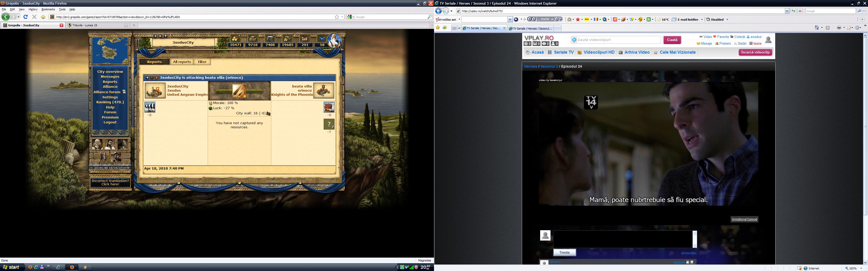The width and height of the screenshot is (868, 271).
Task: Click the Caută search button on vplay
Action: coord(672,40)
